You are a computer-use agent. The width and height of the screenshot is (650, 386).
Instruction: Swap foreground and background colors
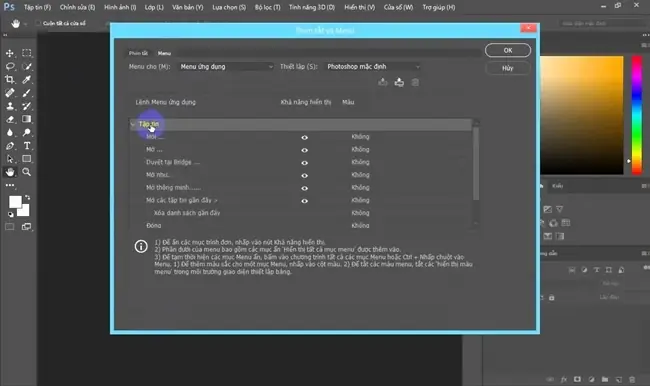[x=27, y=197]
